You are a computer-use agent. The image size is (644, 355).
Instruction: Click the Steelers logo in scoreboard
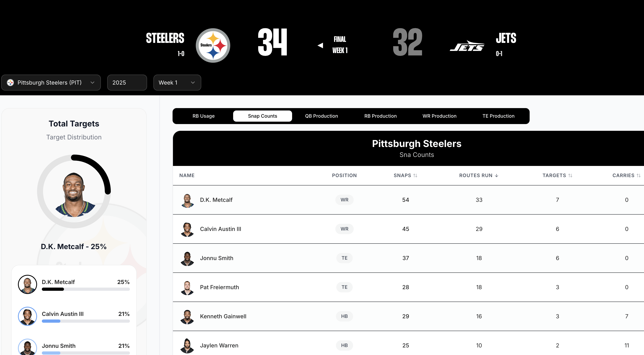[213, 45]
